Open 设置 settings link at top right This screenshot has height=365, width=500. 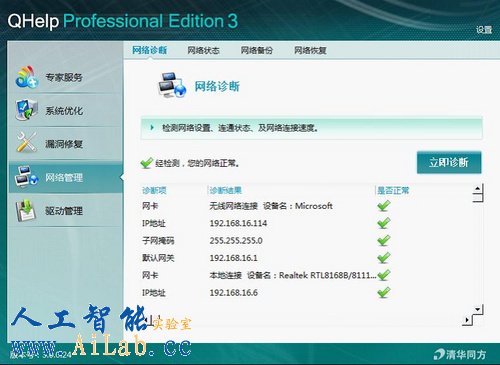[484, 30]
